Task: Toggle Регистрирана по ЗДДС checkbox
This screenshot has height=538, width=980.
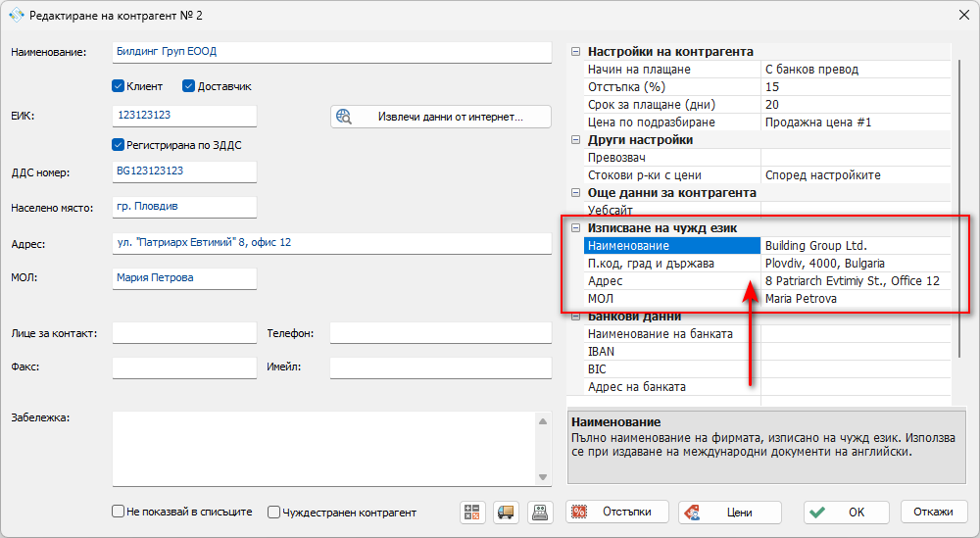Action: pyautogui.click(x=119, y=145)
